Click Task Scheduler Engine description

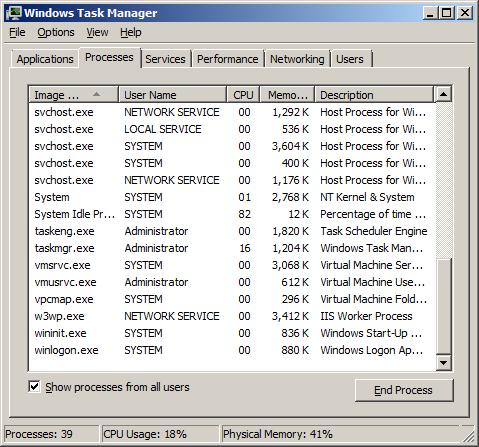[x=374, y=231]
